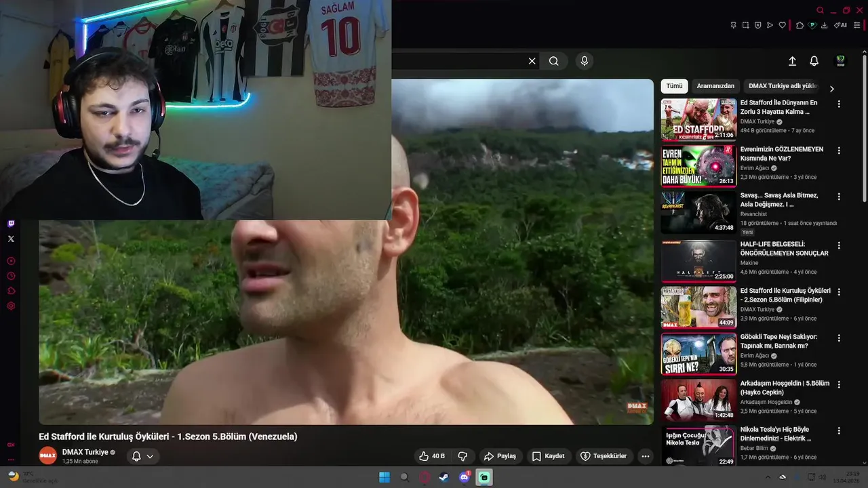Viewport: 868px width, 488px height.
Task: Open Discord from the taskbar
Action: point(465,477)
